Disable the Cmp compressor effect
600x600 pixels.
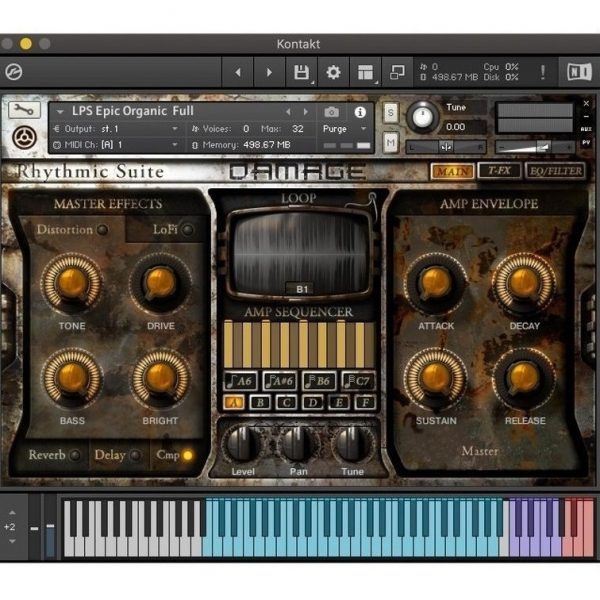[188, 455]
